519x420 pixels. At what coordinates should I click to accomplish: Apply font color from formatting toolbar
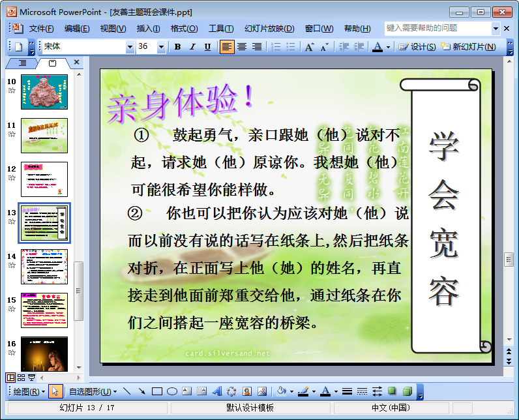[x=378, y=47]
